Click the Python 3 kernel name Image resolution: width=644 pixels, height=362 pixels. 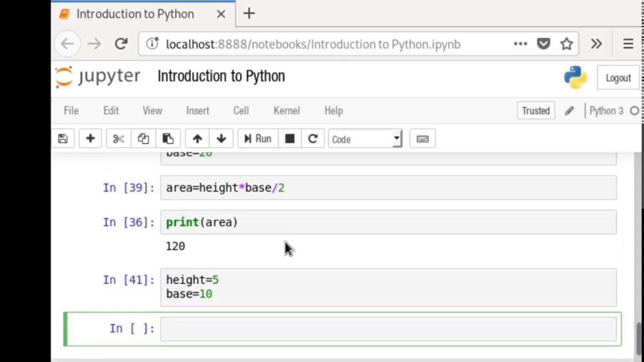click(x=606, y=111)
